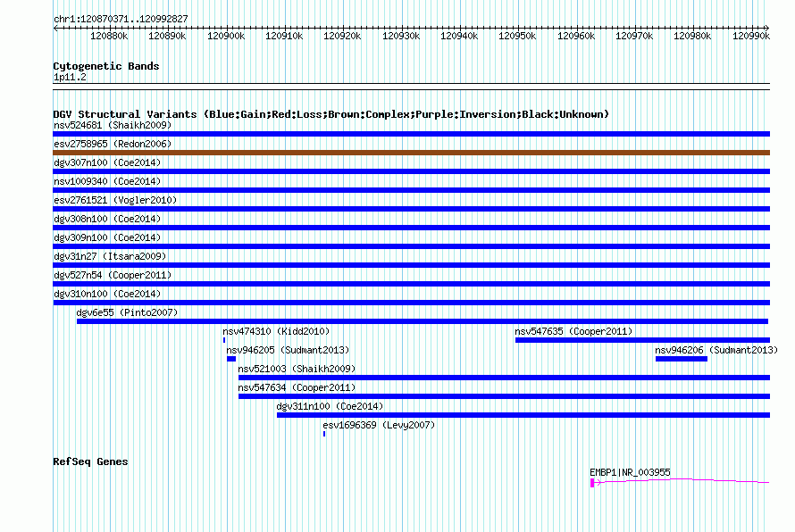Click the blue bar under nsv547634
Image resolution: width=795 pixels, height=532 pixels.
(x=504, y=396)
